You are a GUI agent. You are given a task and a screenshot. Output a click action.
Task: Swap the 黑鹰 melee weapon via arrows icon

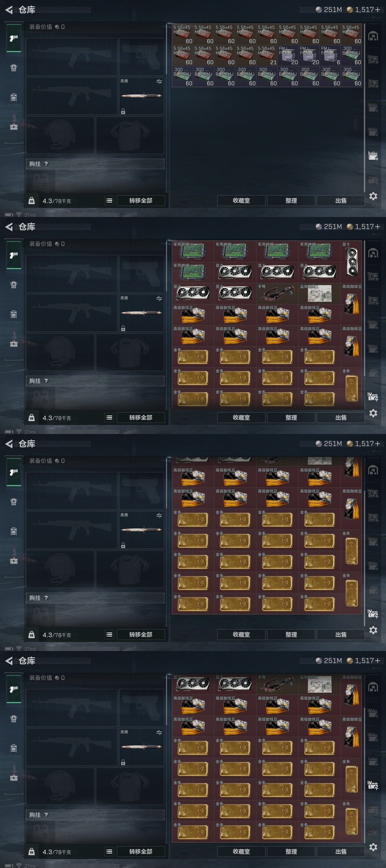(x=159, y=82)
